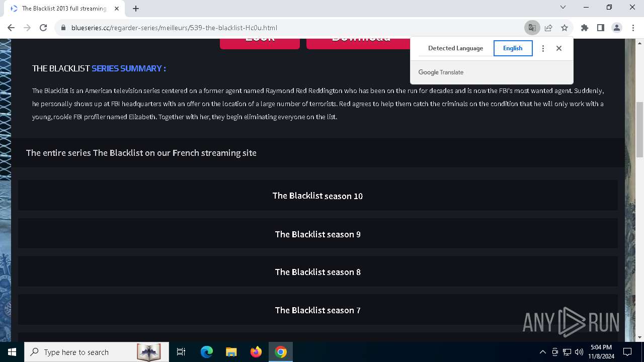The height and width of the screenshot is (362, 644).
Task: Close The Blacklist browser tab
Action: coord(116,9)
